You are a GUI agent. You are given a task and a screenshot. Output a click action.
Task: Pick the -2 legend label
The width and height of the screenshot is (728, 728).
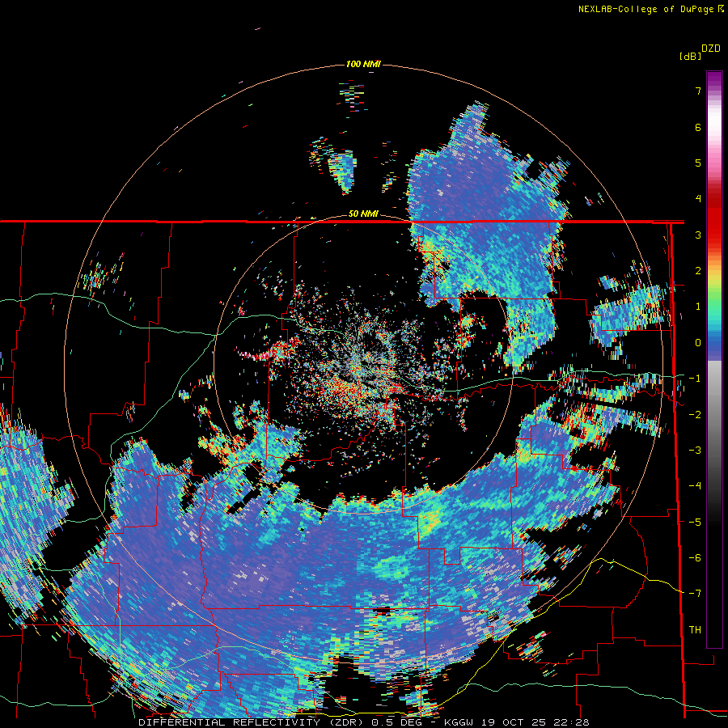(x=695, y=414)
